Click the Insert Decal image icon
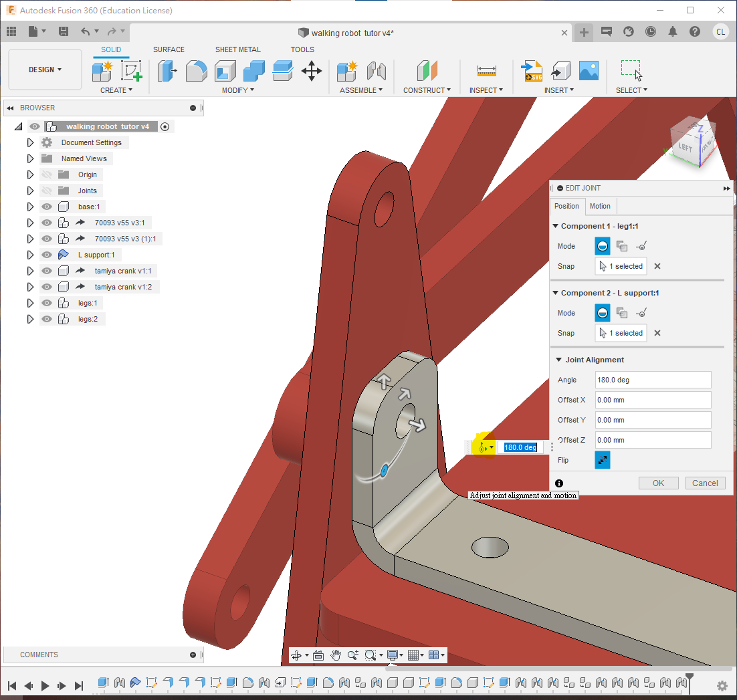 588,71
